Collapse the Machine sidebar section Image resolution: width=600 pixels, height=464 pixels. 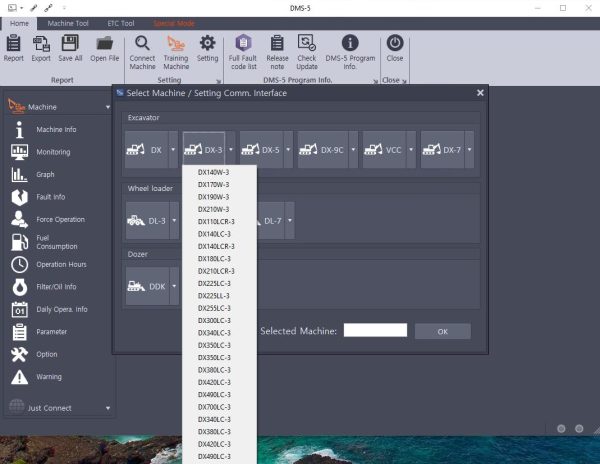click(108, 107)
